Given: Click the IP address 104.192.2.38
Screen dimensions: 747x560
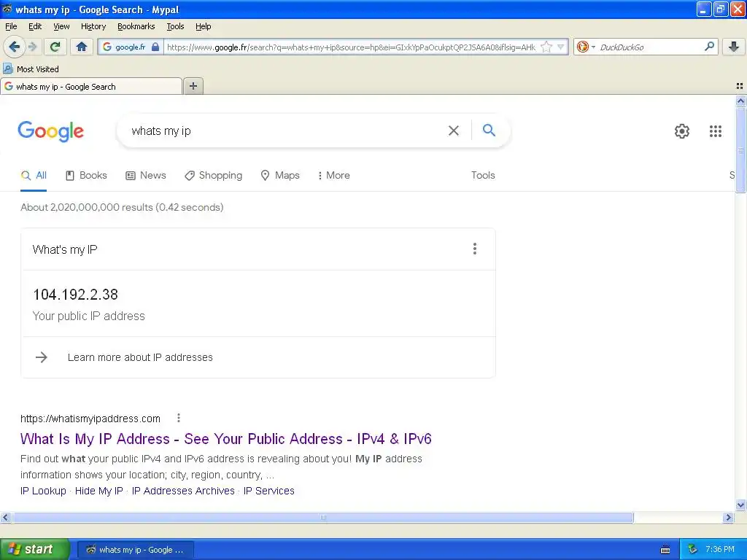Looking at the screenshot, I should tap(75, 295).
